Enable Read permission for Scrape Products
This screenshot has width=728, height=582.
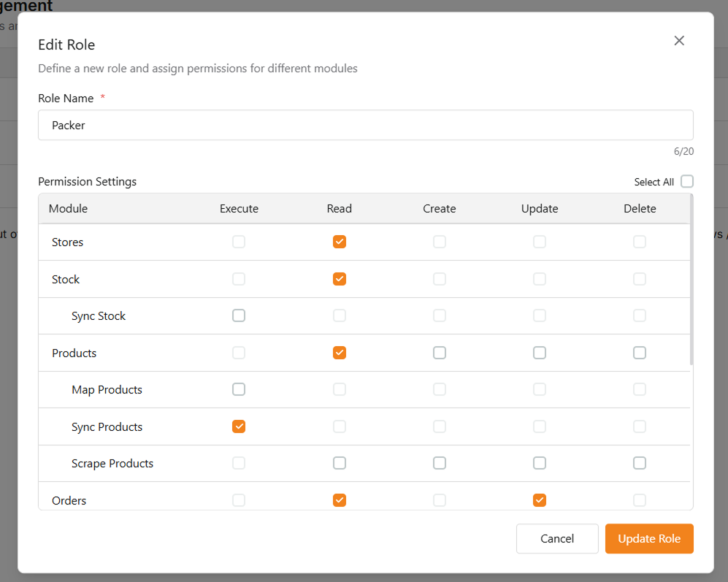pos(340,463)
